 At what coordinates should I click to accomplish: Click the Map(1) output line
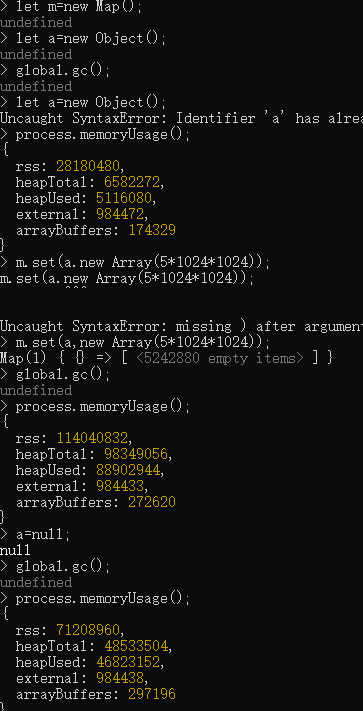tap(166, 358)
